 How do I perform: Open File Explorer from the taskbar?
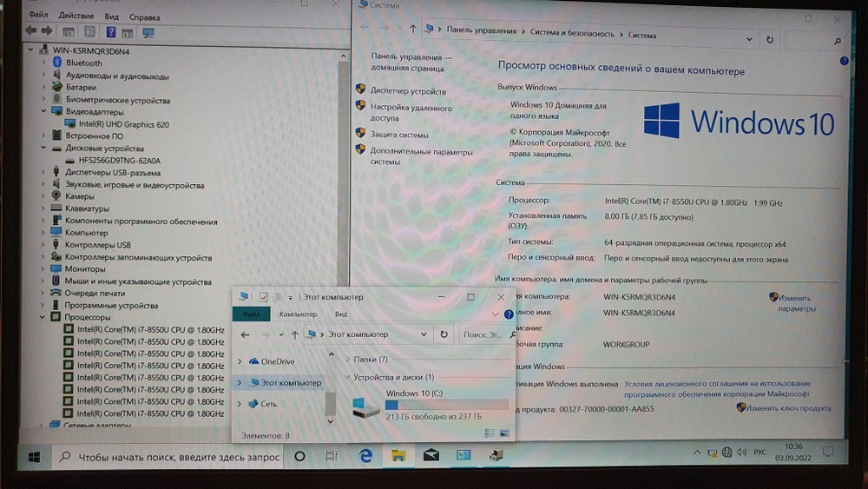(398, 456)
